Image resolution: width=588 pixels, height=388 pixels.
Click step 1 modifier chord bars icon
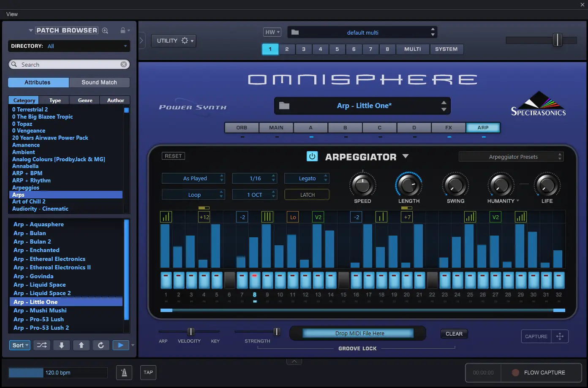(166, 217)
